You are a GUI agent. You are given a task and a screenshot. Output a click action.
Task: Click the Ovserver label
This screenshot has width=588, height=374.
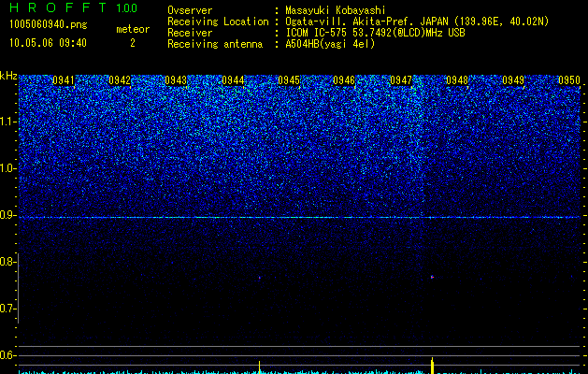pyautogui.click(x=190, y=10)
